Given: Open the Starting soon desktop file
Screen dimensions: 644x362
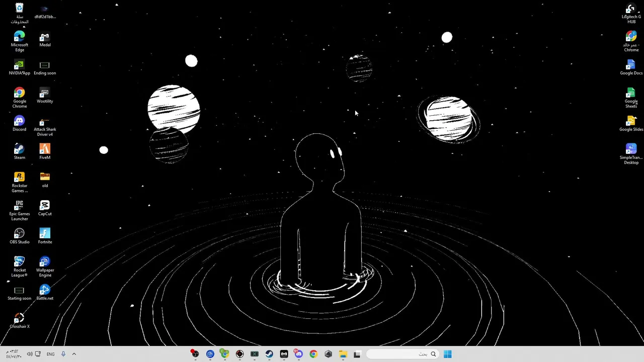Looking at the screenshot, I should (x=19, y=293).
